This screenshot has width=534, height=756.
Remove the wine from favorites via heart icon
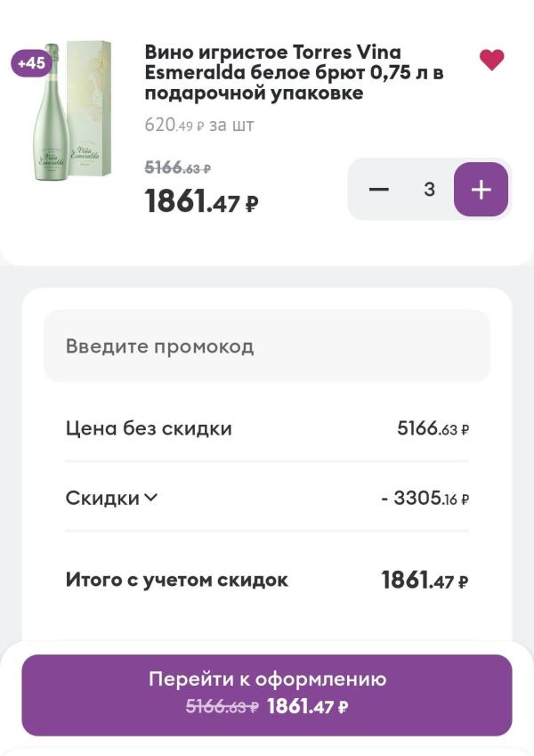[x=491, y=60]
